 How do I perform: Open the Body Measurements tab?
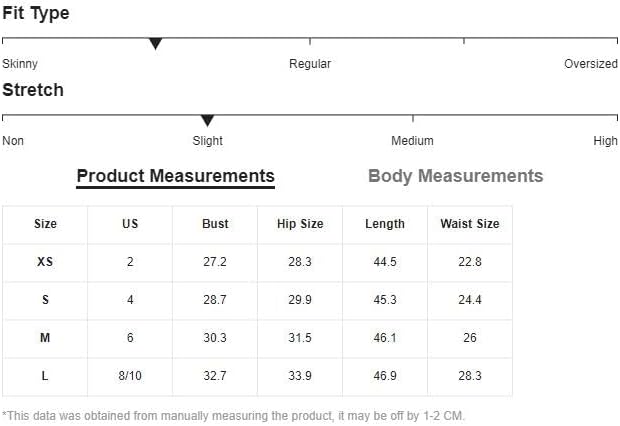(x=455, y=177)
